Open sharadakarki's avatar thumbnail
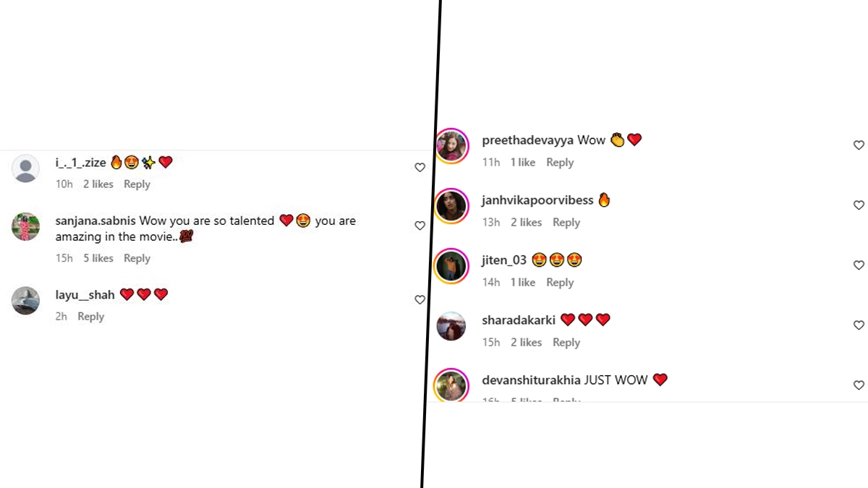This screenshot has width=868, height=488. (451, 326)
